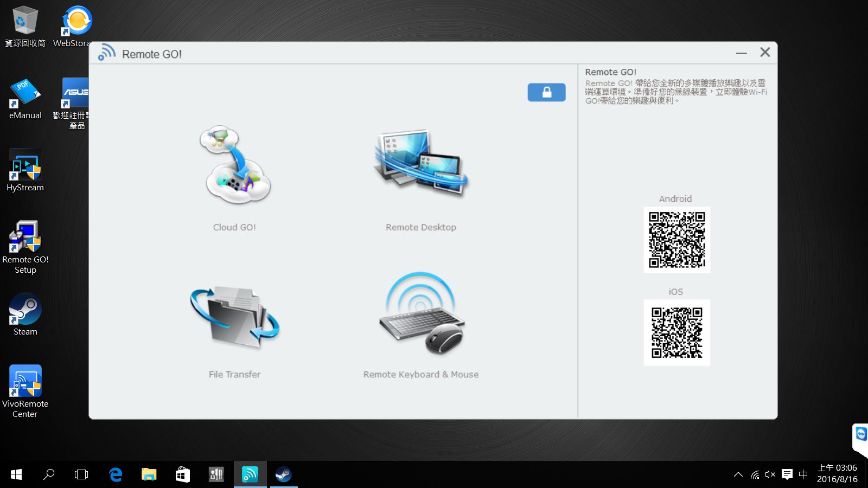Close the Remote GO! window
Image resolution: width=868 pixels, height=488 pixels.
765,52
